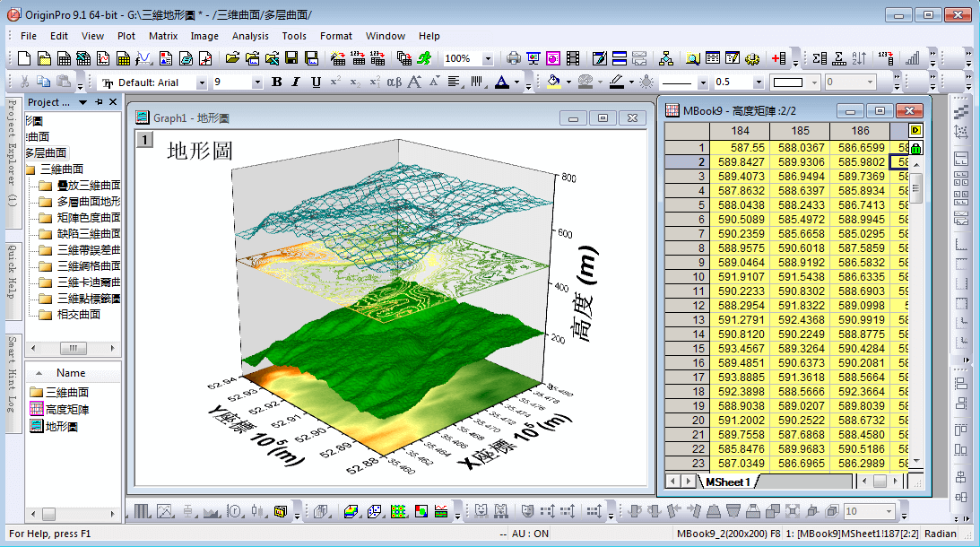The height and width of the screenshot is (547, 980).
Task: Click the green running man recalculate icon
Action: tap(424, 59)
